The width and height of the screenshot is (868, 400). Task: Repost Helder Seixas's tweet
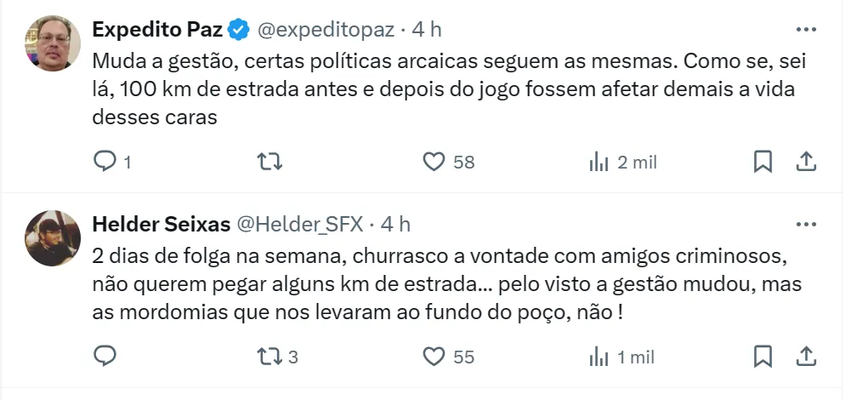(x=269, y=356)
